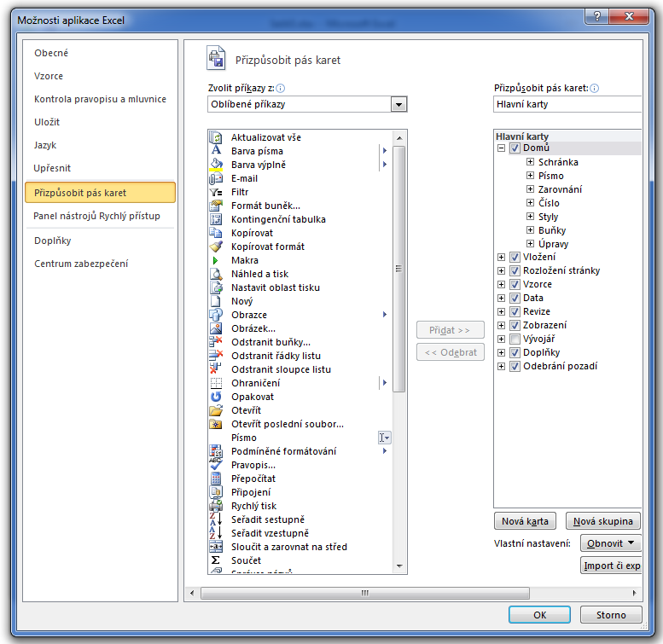The width and height of the screenshot is (663, 644).
Task: Click the Barva písma letter A icon
Action: click(x=216, y=150)
